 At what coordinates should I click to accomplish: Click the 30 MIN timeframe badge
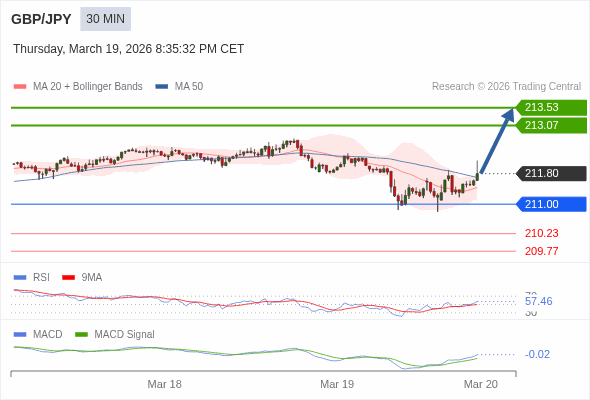[105, 19]
